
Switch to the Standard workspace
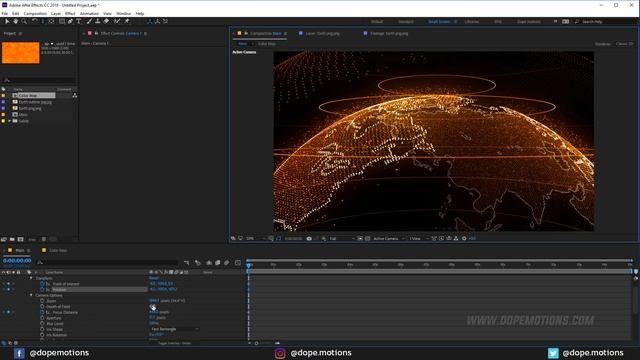(406, 21)
